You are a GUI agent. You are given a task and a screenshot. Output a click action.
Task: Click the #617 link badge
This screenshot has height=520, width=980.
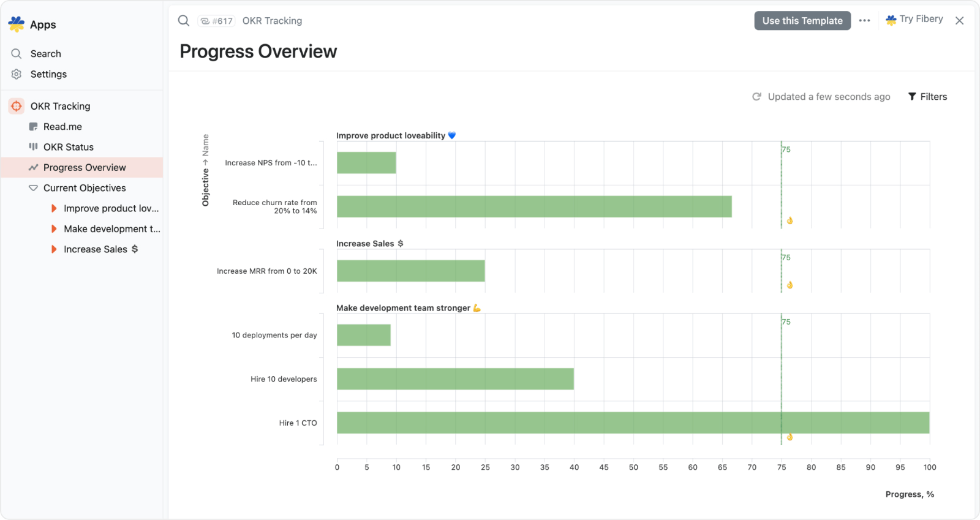(x=217, y=21)
